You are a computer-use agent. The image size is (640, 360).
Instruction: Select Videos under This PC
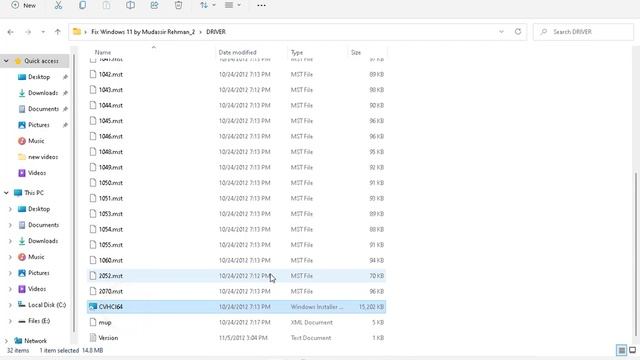37,289
